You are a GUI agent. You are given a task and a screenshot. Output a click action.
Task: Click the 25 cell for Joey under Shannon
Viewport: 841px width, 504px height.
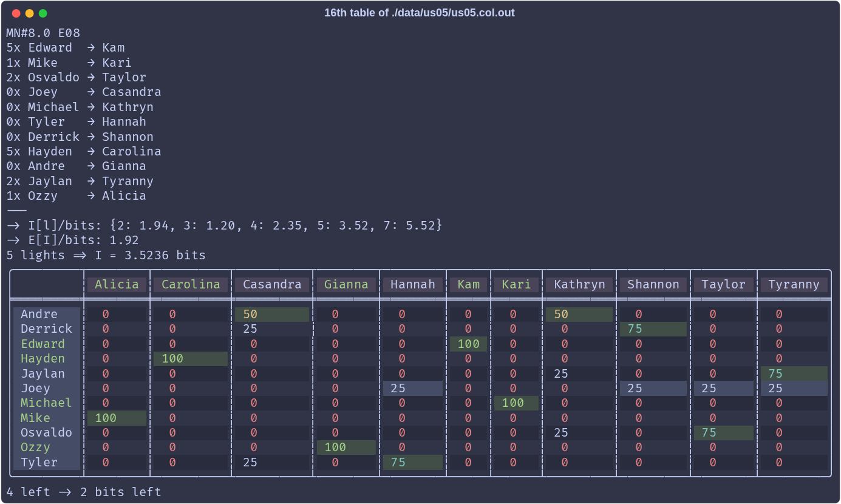653,388
